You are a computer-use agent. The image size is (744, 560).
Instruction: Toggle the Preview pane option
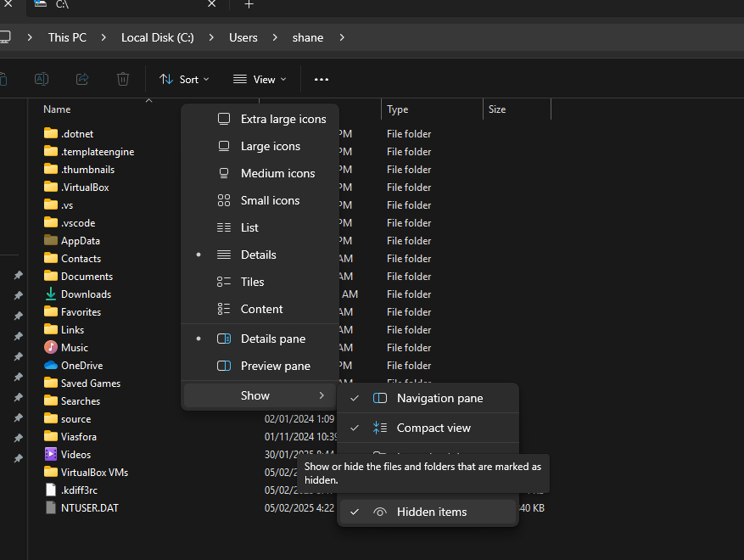click(x=260, y=366)
